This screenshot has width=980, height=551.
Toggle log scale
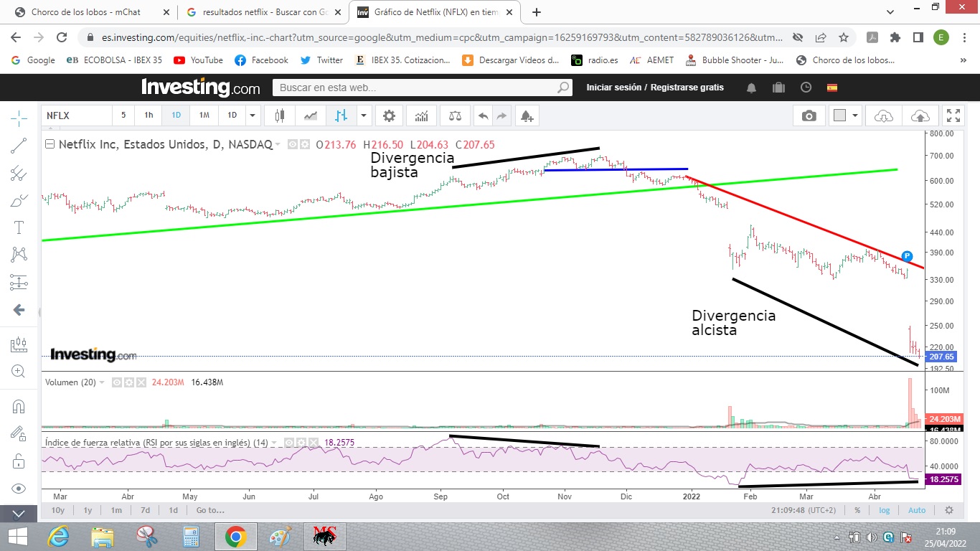pyautogui.click(x=885, y=510)
